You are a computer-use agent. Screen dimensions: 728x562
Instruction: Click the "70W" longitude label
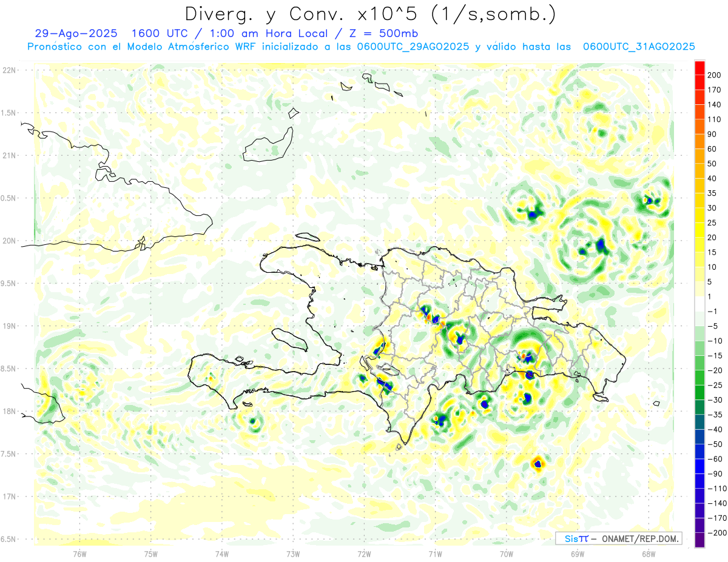507,554
